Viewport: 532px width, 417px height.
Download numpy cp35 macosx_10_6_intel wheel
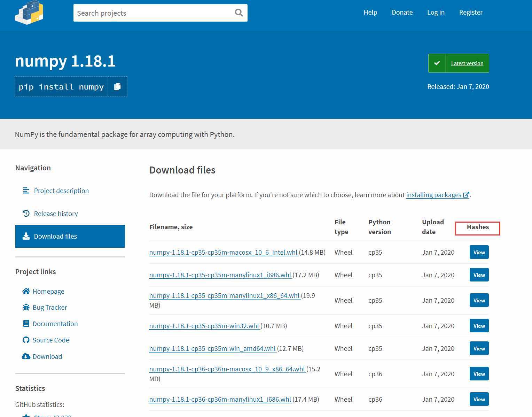tap(223, 252)
